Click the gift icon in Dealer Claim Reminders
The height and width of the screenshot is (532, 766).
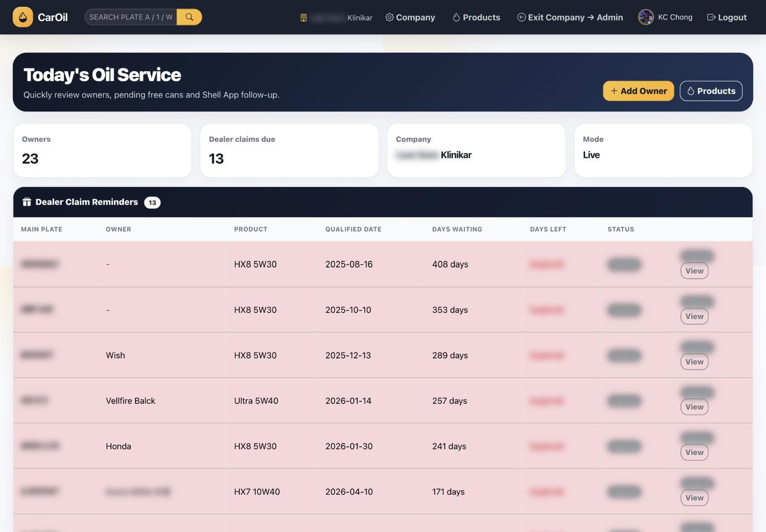pyautogui.click(x=27, y=202)
